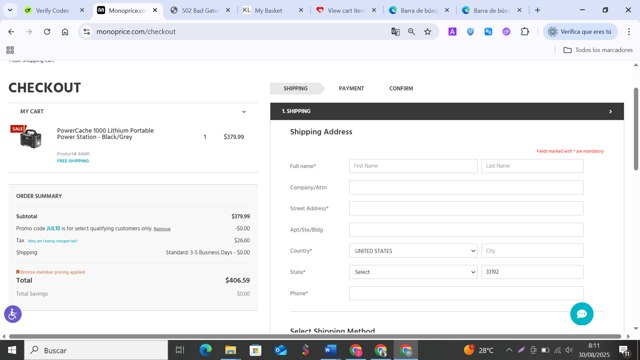
Task: Collapse the My Cart section
Action: (244, 111)
